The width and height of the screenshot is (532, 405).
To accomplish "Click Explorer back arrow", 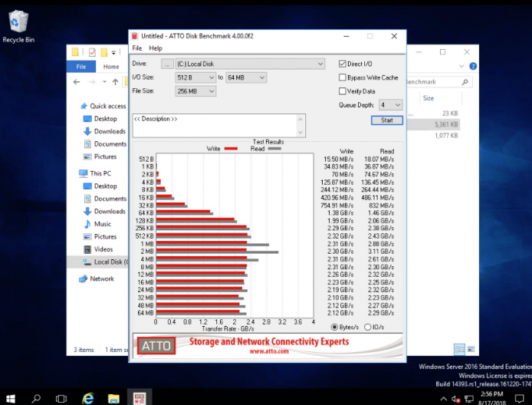I will (x=77, y=82).
